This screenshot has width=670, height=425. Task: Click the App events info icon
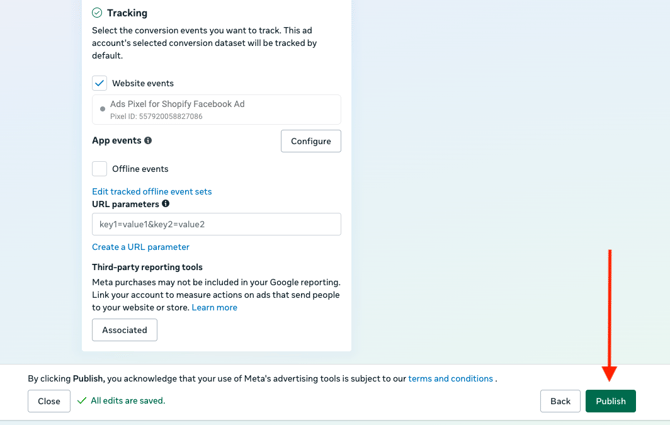click(148, 141)
